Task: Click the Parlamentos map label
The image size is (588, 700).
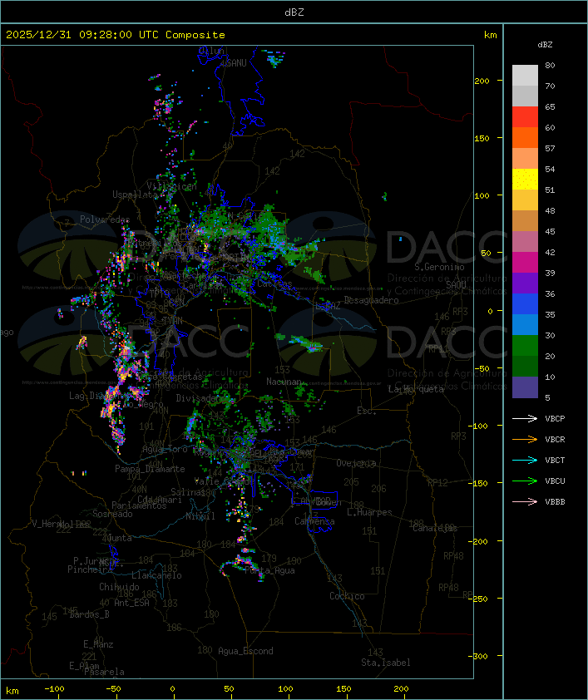Action: point(139,505)
